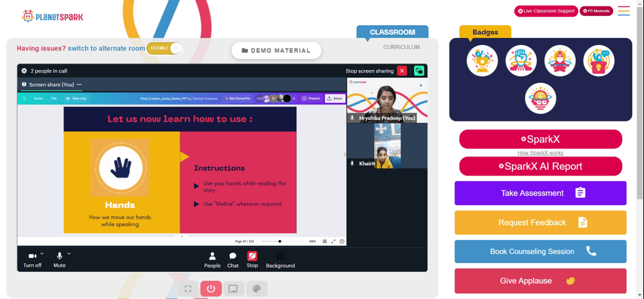Click mic icon beside Hryshika Pradeep
Viewport: 644px width, 299px height.
(352, 118)
